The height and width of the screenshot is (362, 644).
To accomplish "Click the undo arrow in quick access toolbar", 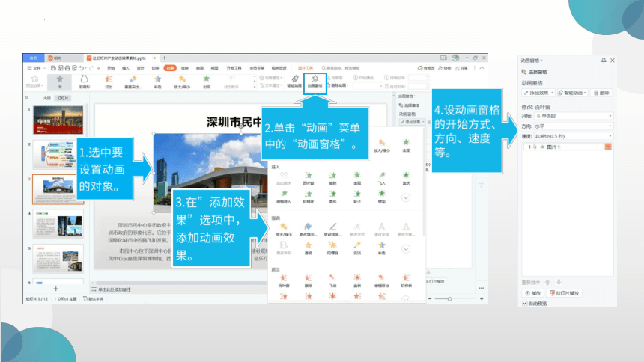I will click(82, 68).
